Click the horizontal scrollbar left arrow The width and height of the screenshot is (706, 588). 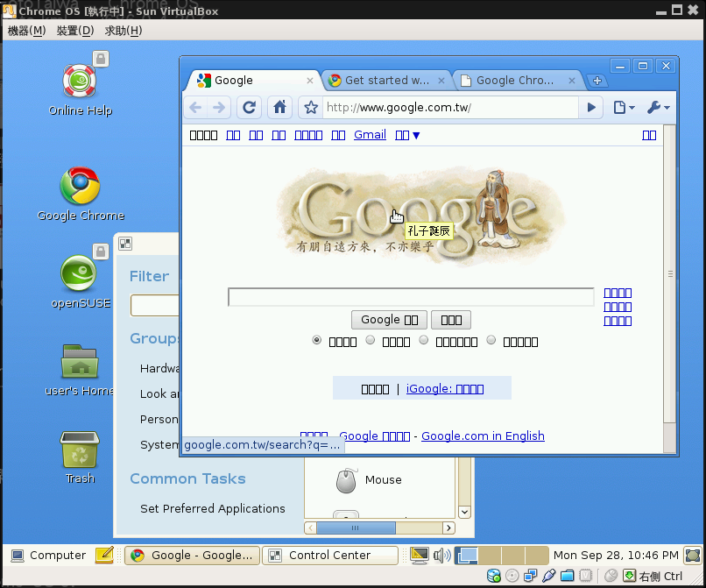310,528
